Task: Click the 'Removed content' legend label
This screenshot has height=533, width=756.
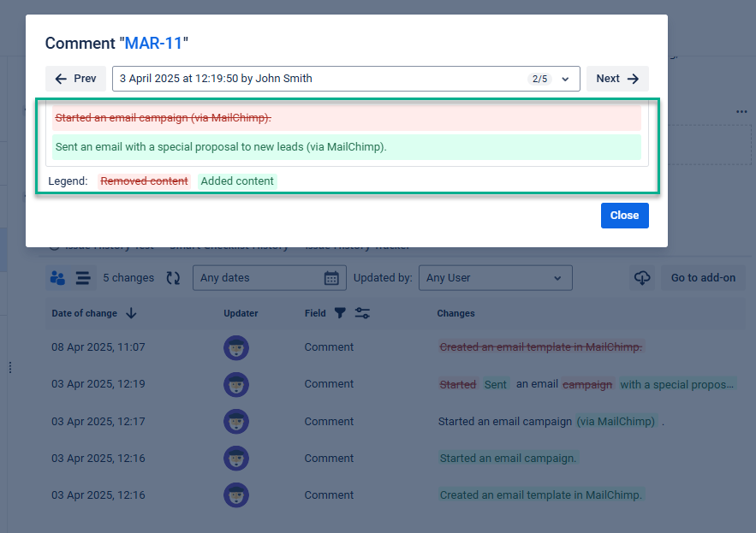Action: pos(144,181)
